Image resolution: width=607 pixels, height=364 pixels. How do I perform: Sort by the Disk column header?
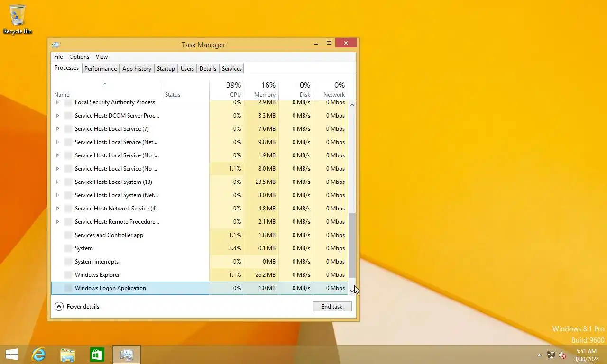click(296, 90)
